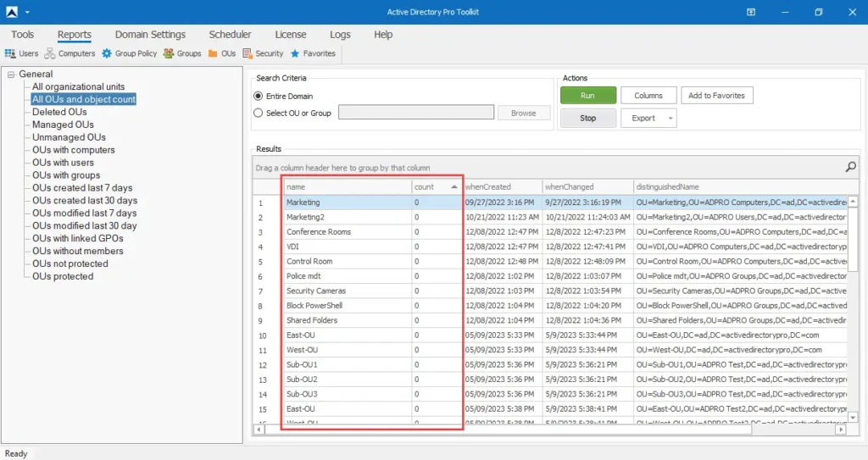Screen dimensions: 868x460
Task: Select the 'Shared Folders' name cell
Action: click(348, 320)
